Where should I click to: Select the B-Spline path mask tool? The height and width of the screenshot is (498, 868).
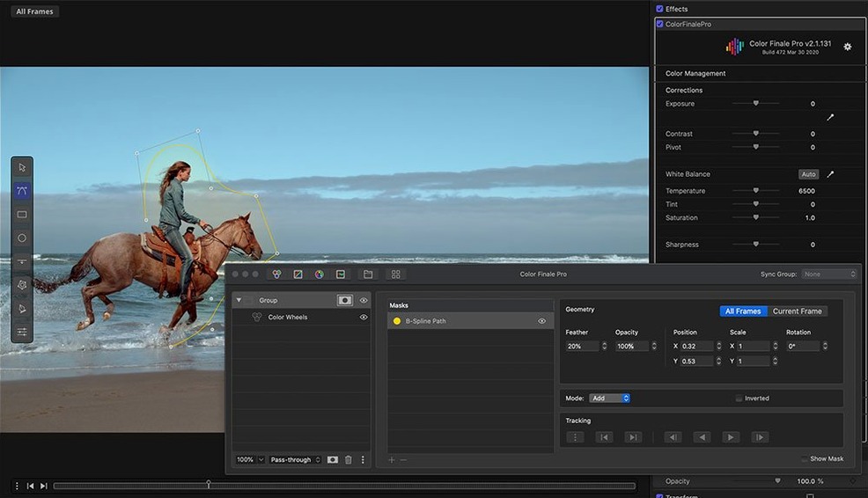[x=22, y=191]
